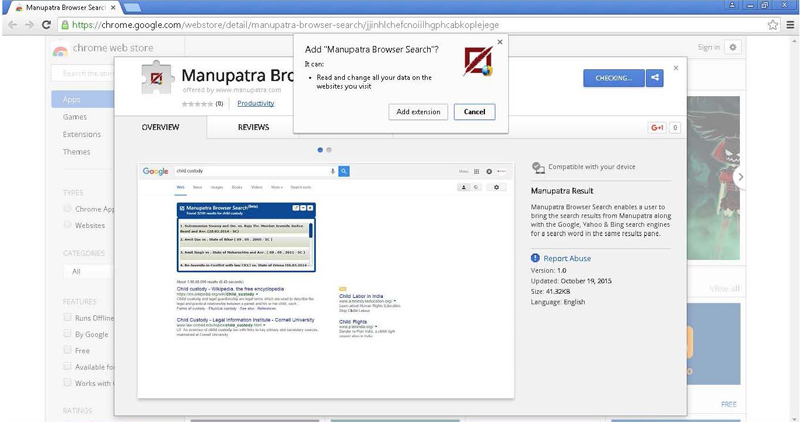This screenshot has width=800, height=422.
Task: Click the Sign in link
Action: [709, 47]
